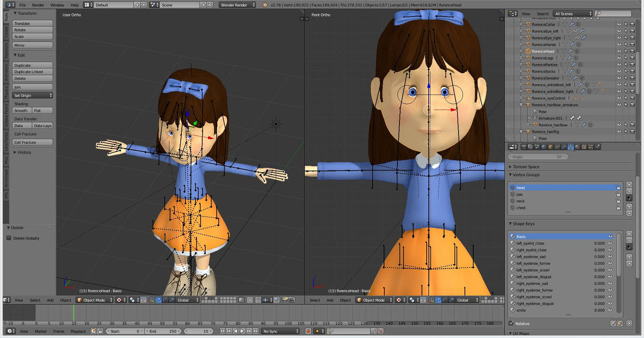
Task: Toggle the 3D manipulator axis icon, left viewport
Action: tap(151, 300)
